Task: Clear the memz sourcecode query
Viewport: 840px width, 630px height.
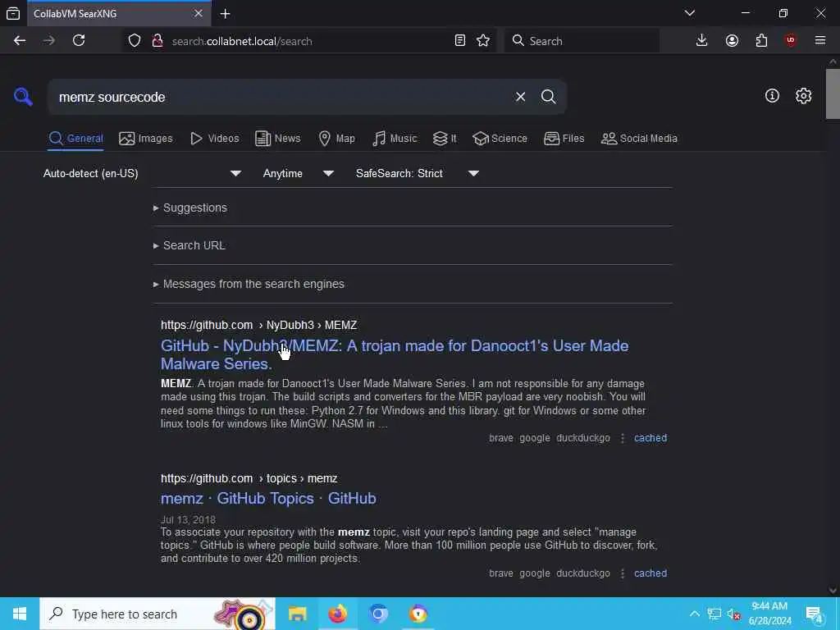Action: coord(520,97)
